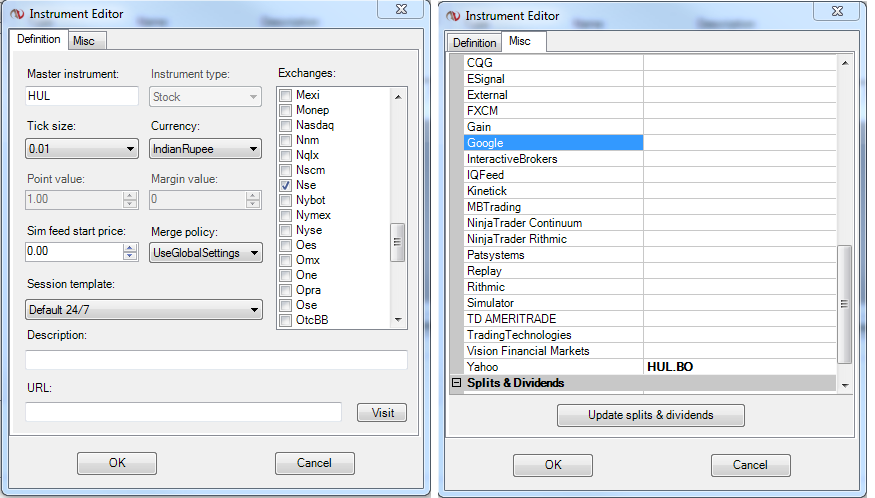
Task: Toggle the Opra exchange checkbox
Action: (286, 290)
